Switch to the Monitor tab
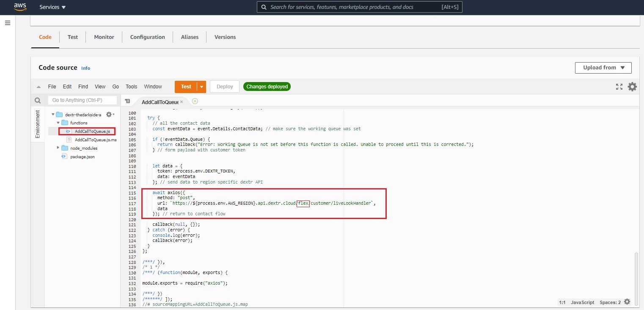 coord(104,37)
